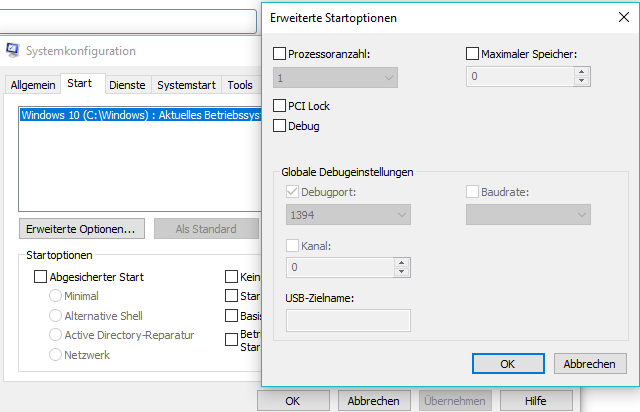Click the Debugport checkbox
The height and width of the screenshot is (412, 640).
(x=292, y=192)
